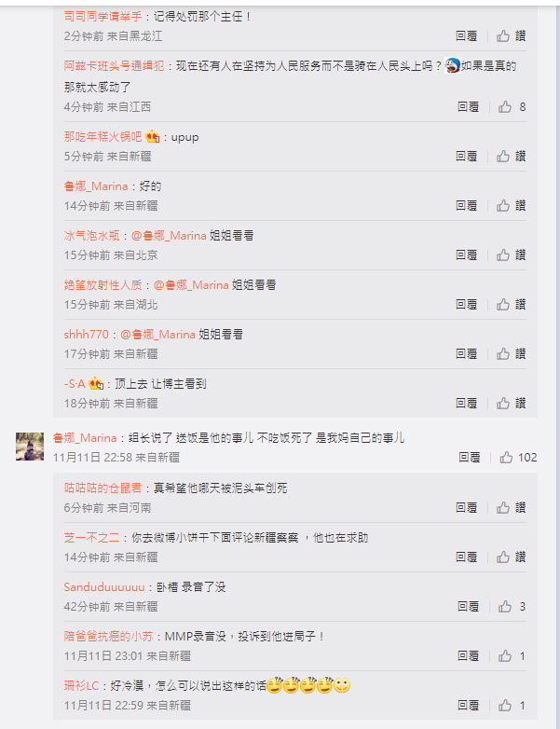Screen dimensions: 560x729
Task: Open 鲁娜_Marina's avatar thumbnail
Action: [30, 447]
